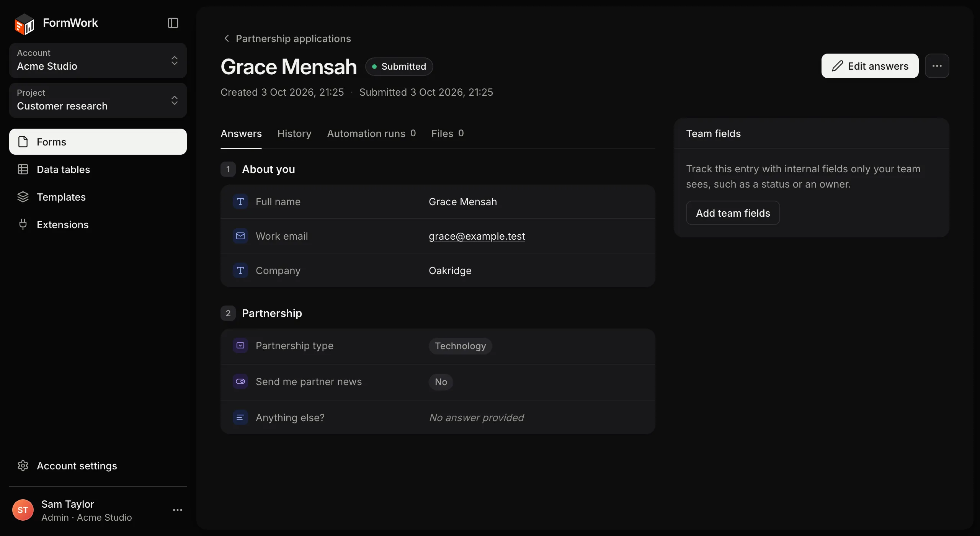Click the Grace Mensah page title

pos(289,67)
